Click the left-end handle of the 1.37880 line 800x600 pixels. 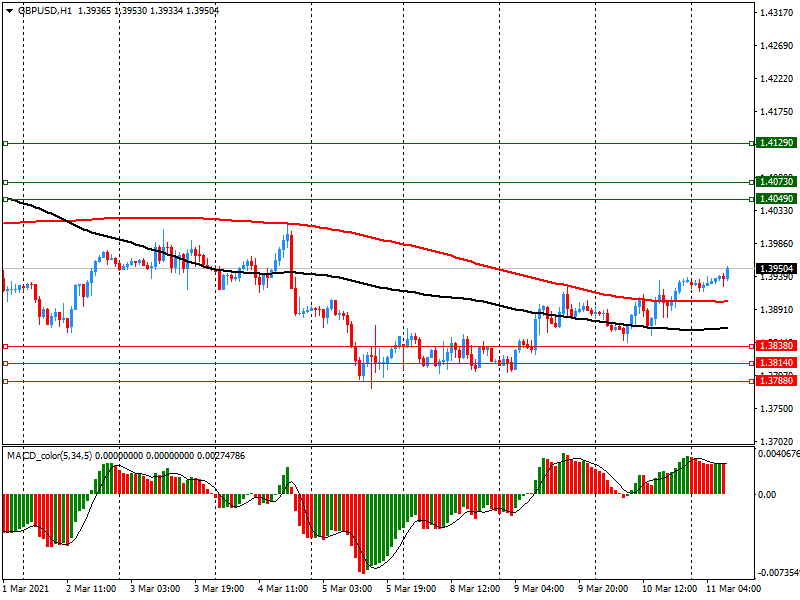pos(6,381)
